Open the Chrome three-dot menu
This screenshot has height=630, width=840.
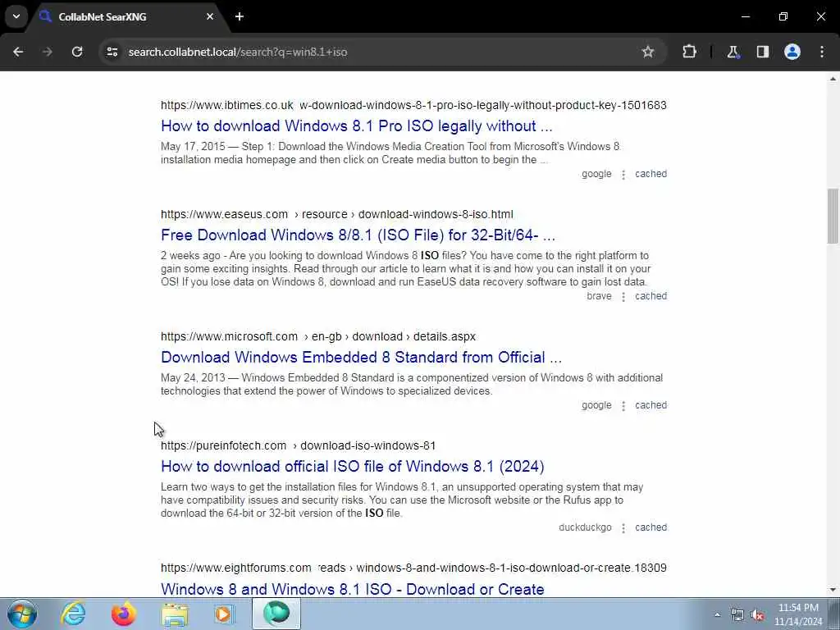coord(822,52)
